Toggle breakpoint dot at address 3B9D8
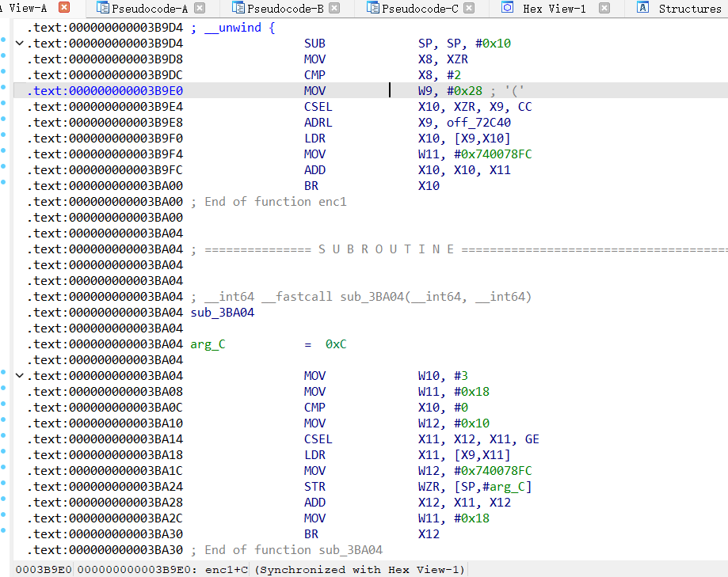 coord(3,55)
